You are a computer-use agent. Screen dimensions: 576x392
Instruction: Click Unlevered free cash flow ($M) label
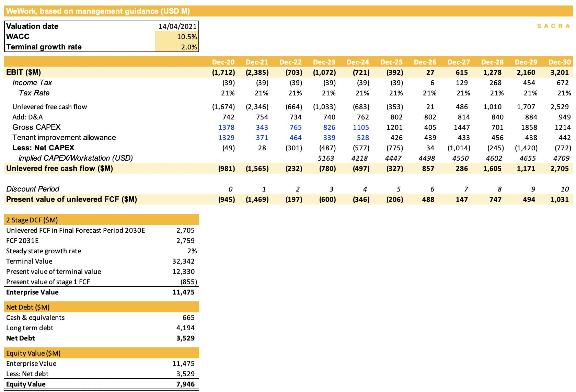click(x=59, y=169)
